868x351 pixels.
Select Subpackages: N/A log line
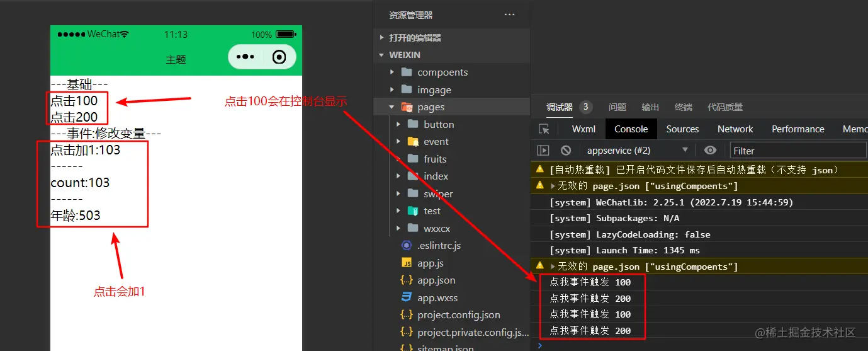(614, 218)
